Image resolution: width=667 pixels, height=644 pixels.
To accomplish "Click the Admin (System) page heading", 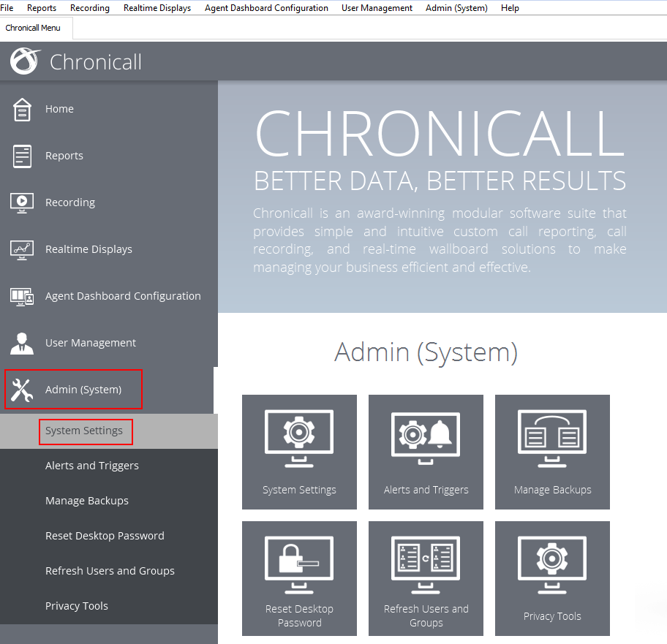I will pos(426,352).
